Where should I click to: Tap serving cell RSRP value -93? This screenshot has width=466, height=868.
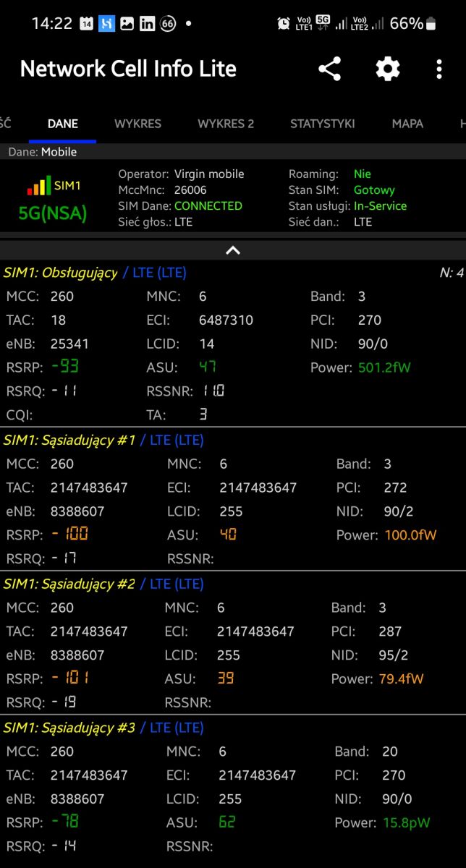(x=64, y=367)
